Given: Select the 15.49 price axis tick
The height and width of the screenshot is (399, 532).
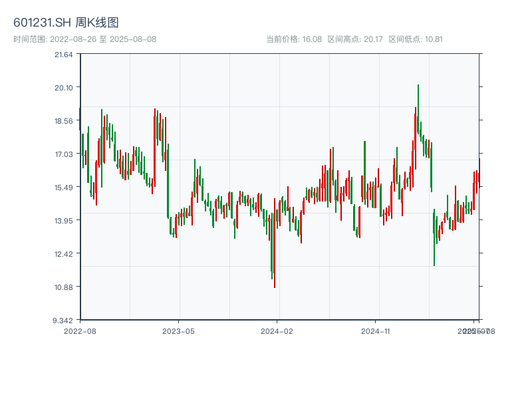Looking at the screenshot, I should (64, 188).
